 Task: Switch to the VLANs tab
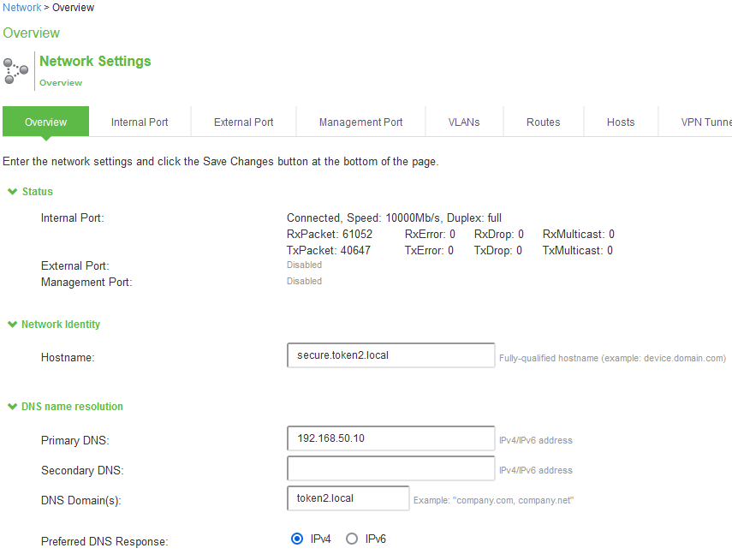[x=464, y=122]
